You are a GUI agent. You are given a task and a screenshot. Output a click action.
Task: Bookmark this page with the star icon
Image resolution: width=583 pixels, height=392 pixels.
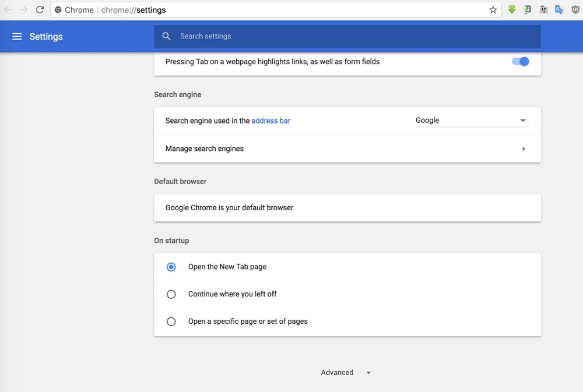tap(493, 10)
